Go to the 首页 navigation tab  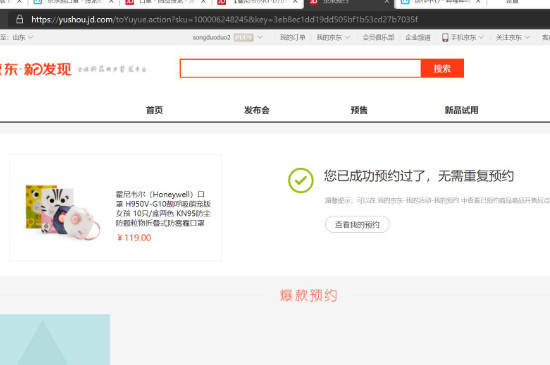[x=154, y=110]
